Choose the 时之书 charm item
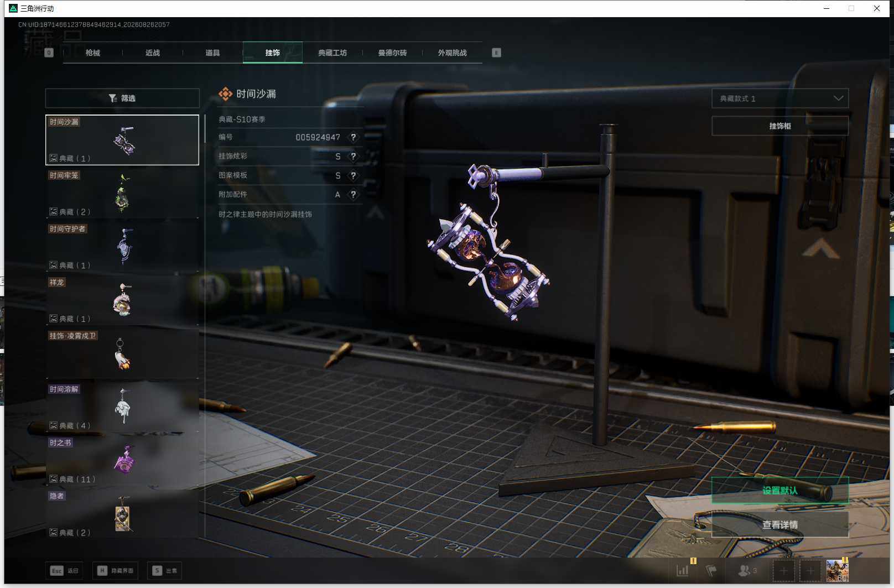 pyautogui.click(x=122, y=461)
